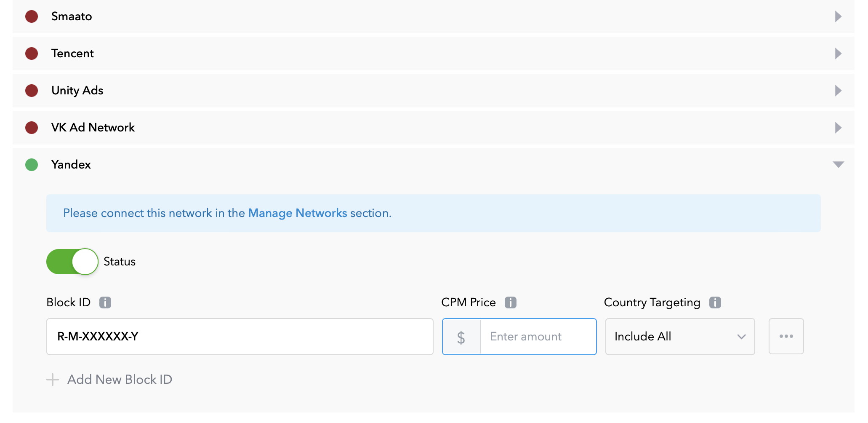Image resolution: width=868 pixels, height=423 pixels.
Task: Click the red status dot beside VK Ad Network
Action: tap(32, 128)
